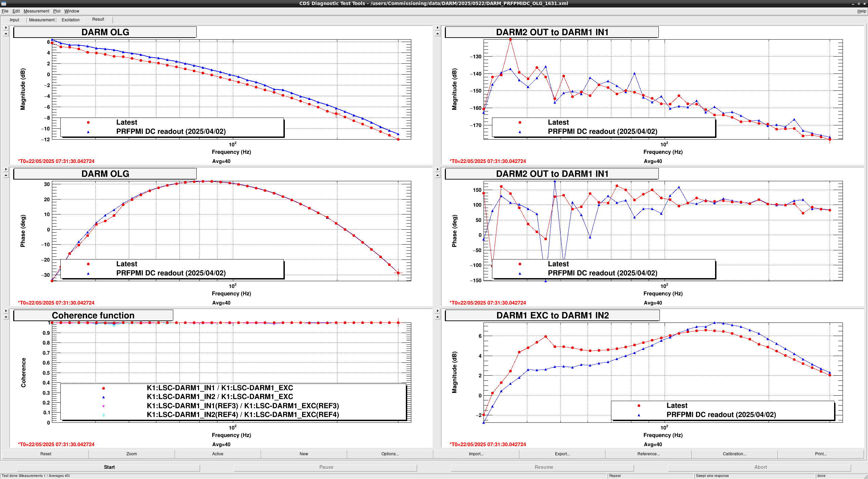Click 'Test done (Measurements 1 / Averages 40)' status

(x=36, y=476)
